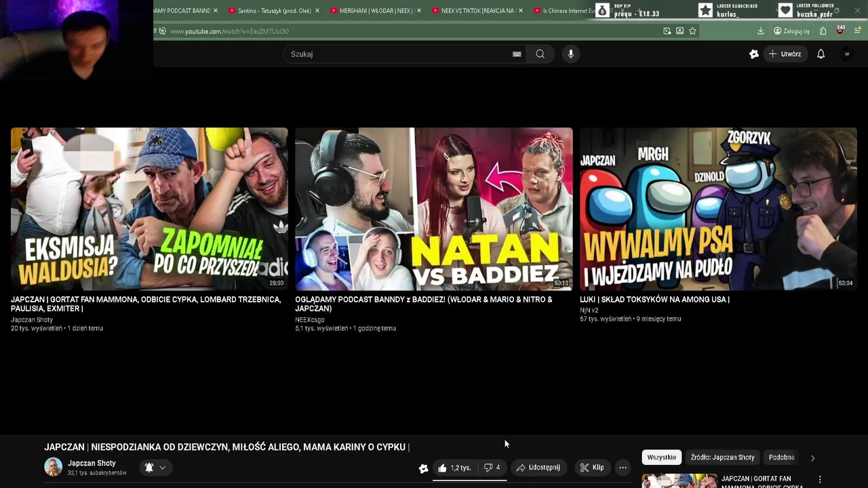Open the subscription notification bell dropdown
Viewport: 868px width, 488px height.
coord(155,467)
